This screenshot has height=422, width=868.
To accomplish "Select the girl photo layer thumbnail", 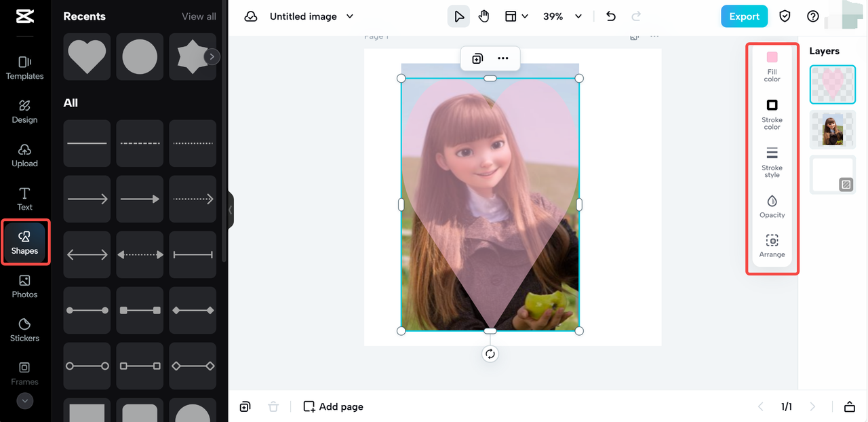I will (833, 130).
